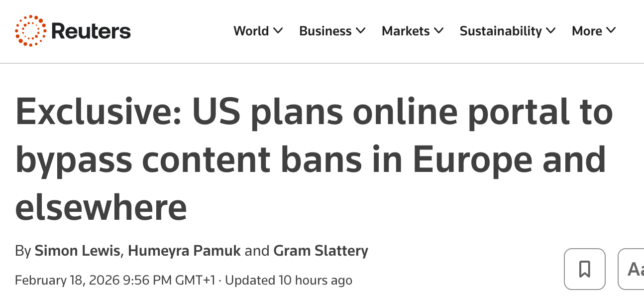Open the Aa text size button
The image size is (644, 301).
pos(633,269)
